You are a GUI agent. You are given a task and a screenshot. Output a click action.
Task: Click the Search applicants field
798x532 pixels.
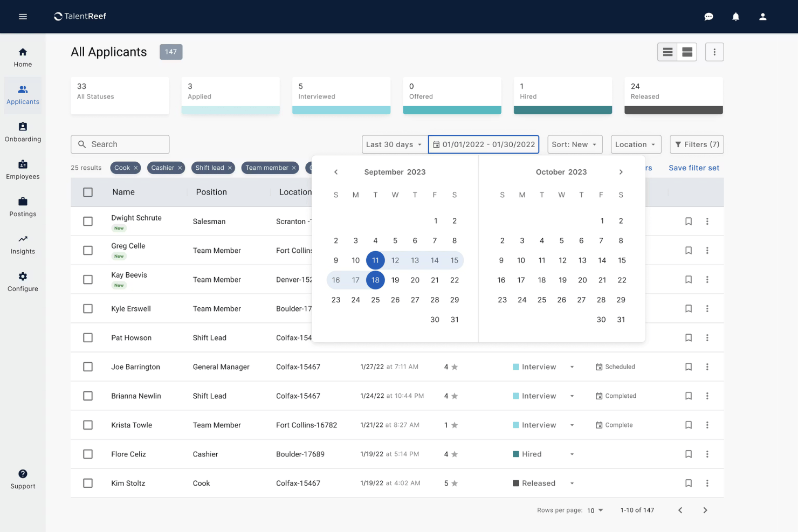120,144
